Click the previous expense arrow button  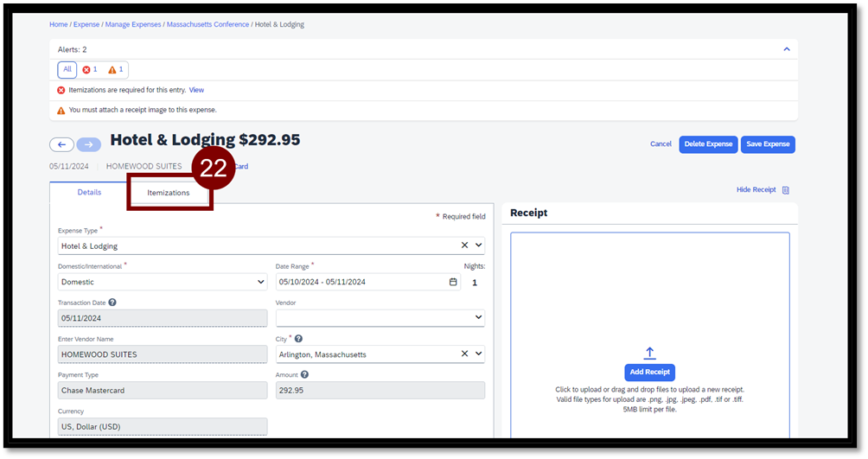[x=61, y=144]
